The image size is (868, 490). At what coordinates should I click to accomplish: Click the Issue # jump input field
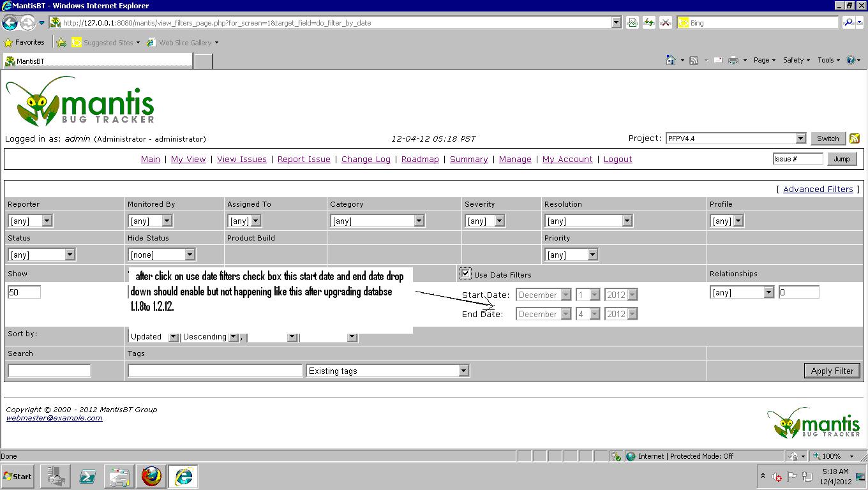click(x=797, y=159)
